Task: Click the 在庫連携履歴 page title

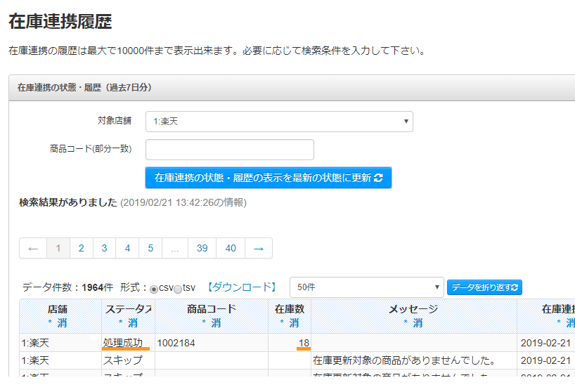Action: 60,21
